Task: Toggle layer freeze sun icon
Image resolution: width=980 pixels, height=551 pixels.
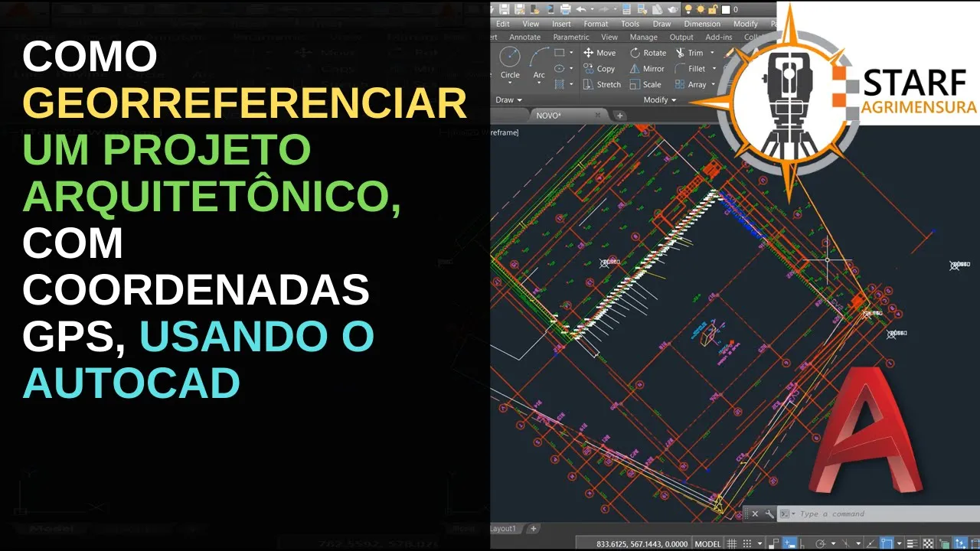Action: pyautogui.click(x=701, y=9)
